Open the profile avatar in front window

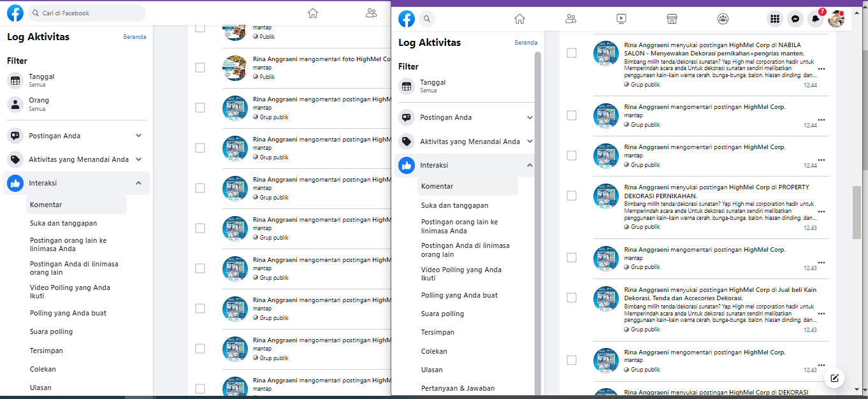pyautogui.click(x=836, y=19)
